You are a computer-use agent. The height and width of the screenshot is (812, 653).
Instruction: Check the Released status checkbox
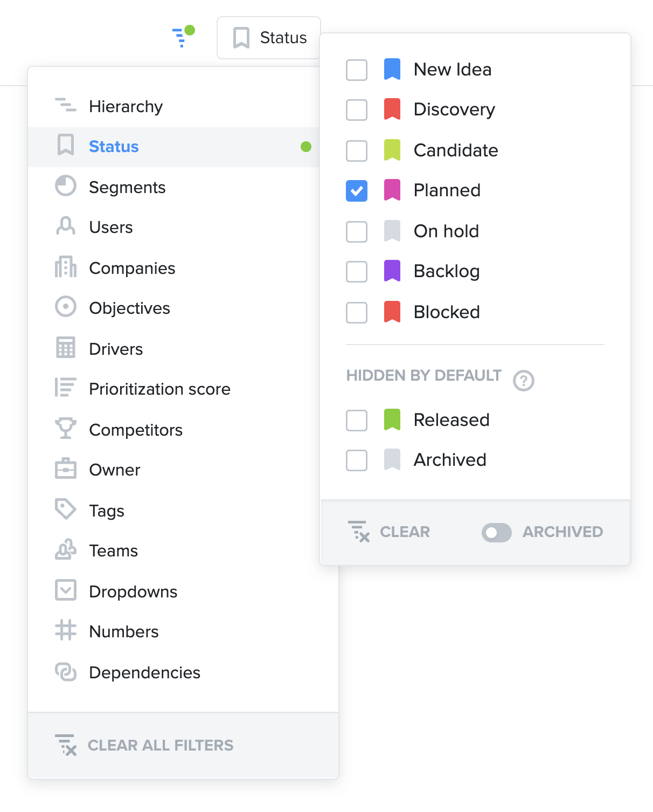tap(357, 421)
